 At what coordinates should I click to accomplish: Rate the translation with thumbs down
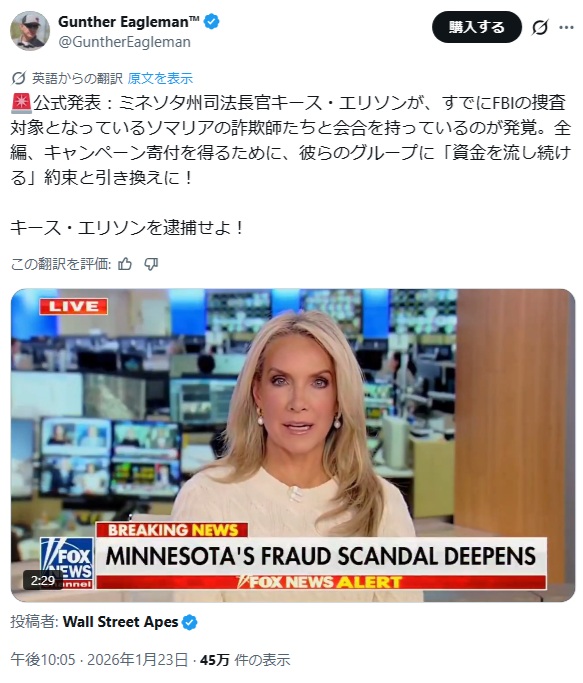[151, 264]
